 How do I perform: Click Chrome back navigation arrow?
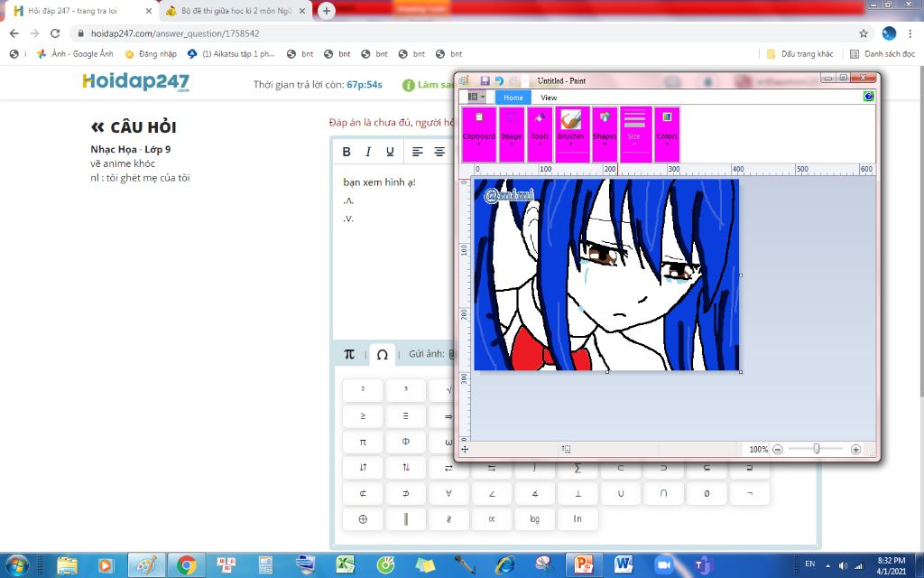click(x=14, y=33)
